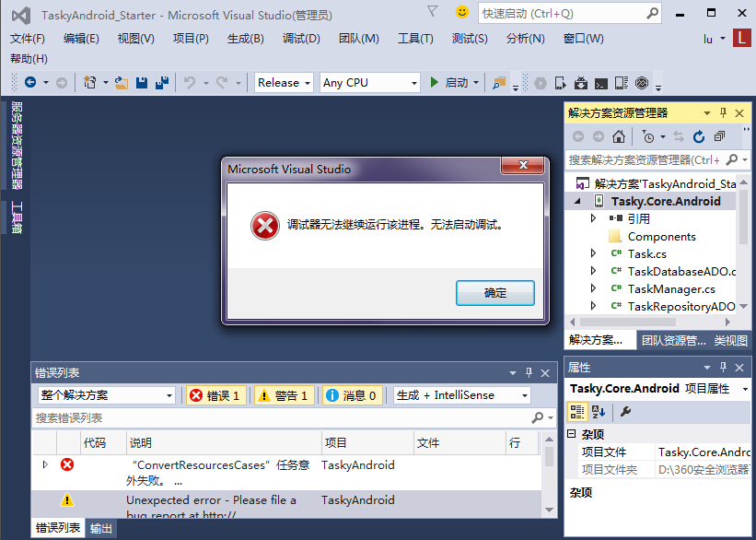The height and width of the screenshot is (540, 756).
Task: Open the Server Explorer side tab
Action: pos(17,145)
